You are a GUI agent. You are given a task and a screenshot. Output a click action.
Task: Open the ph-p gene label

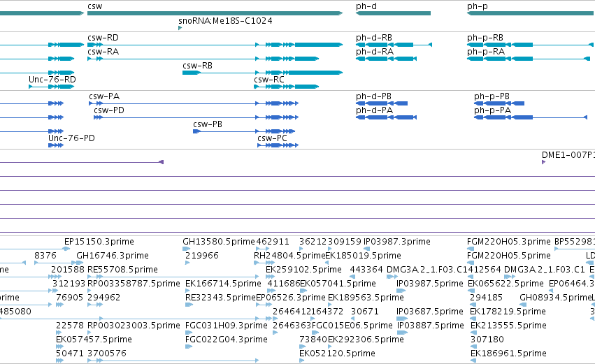(x=478, y=6)
